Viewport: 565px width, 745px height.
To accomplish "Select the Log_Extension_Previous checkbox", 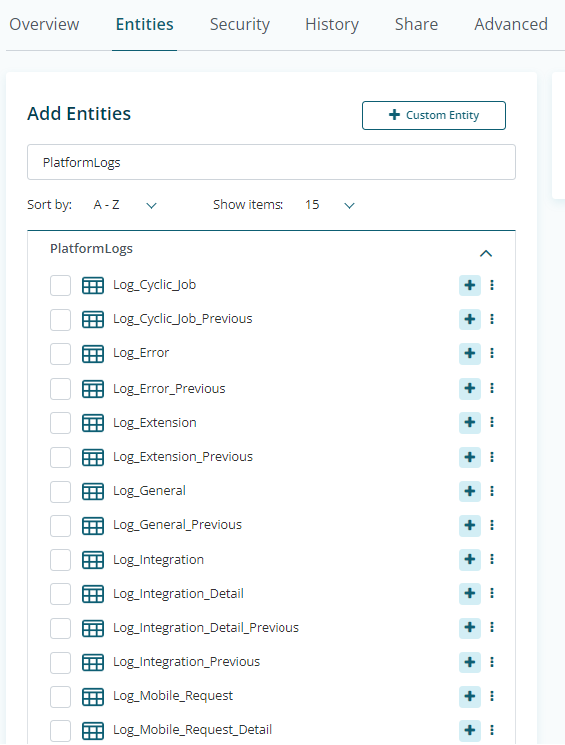I will tap(60, 457).
